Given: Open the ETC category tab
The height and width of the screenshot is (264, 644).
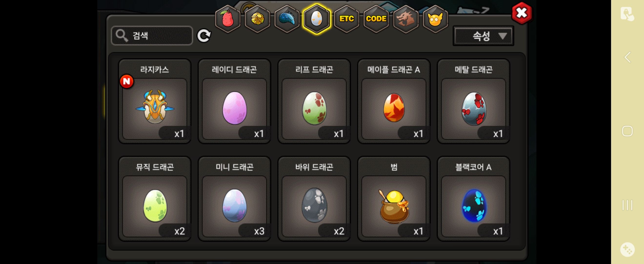Looking at the screenshot, I should tap(346, 19).
